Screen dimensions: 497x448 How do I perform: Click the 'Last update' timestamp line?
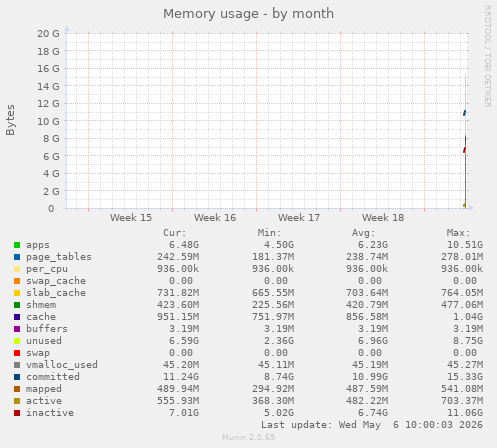[372, 425]
